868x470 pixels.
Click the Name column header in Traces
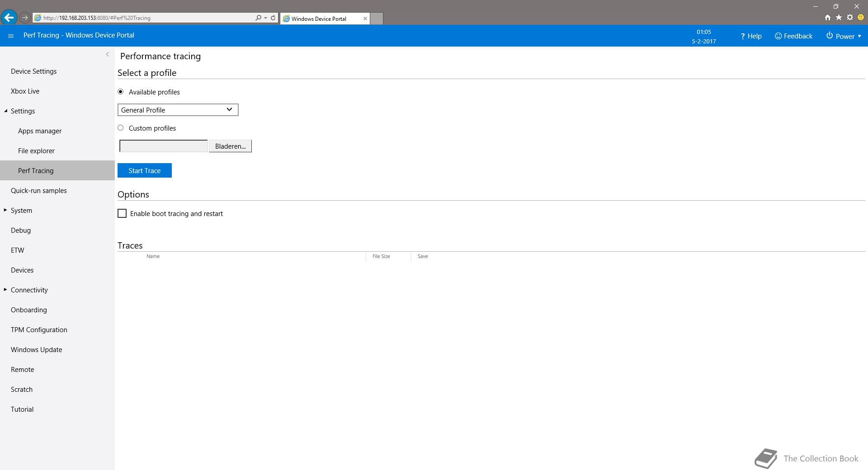coord(153,256)
